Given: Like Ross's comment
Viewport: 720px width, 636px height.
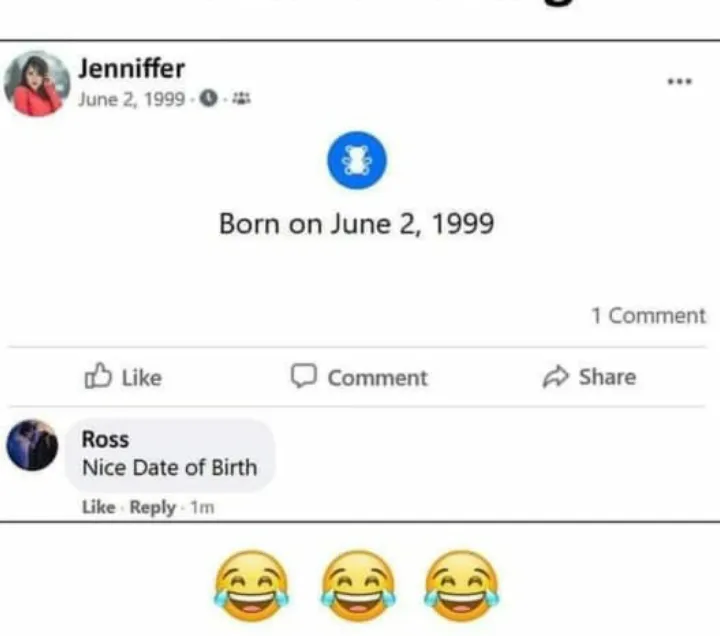Looking at the screenshot, I should [x=98, y=507].
